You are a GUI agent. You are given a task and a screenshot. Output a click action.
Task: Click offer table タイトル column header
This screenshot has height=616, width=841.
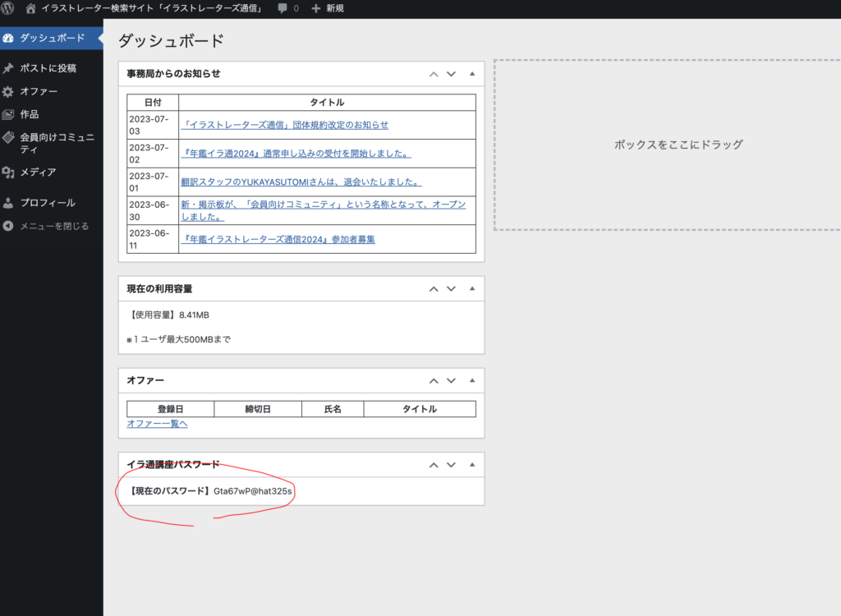pyautogui.click(x=420, y=409)
